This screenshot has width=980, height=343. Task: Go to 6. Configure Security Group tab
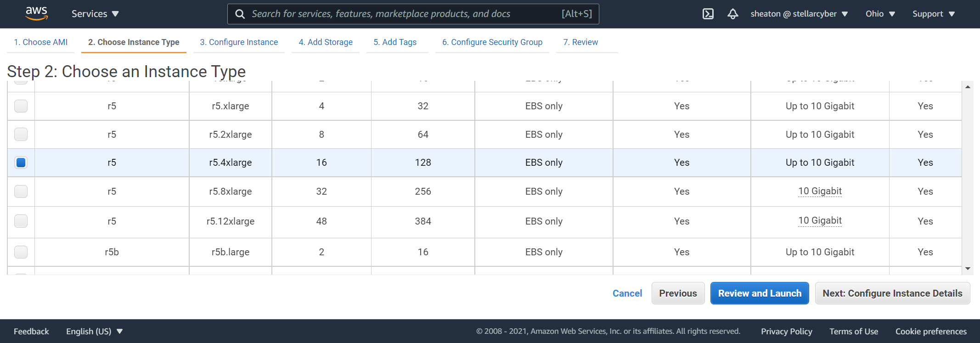[492, 42]
